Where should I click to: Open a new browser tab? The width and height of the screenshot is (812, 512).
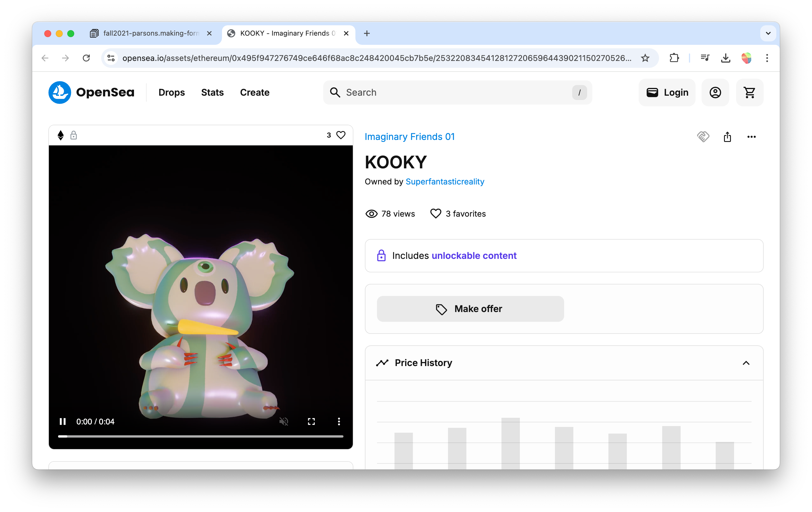[x=367, y=33]
